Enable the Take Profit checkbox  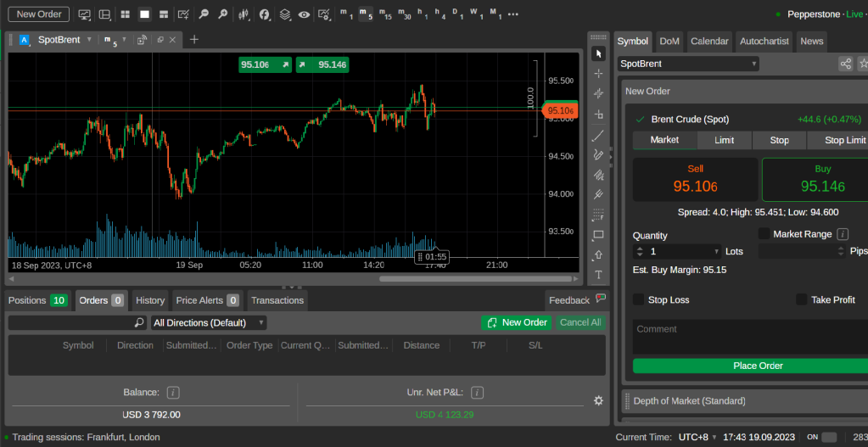pyautogui.click(x=802, y=300)
